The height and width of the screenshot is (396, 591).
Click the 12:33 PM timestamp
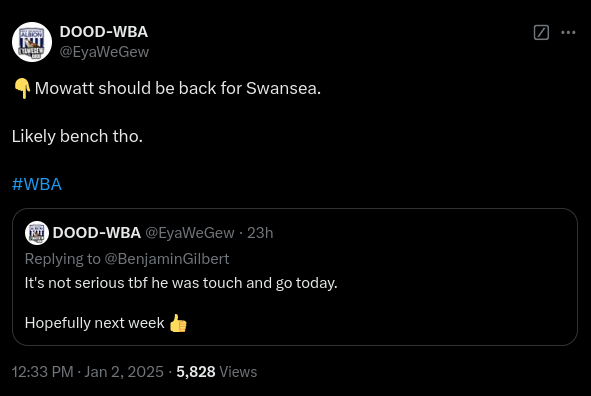point(43,372)
